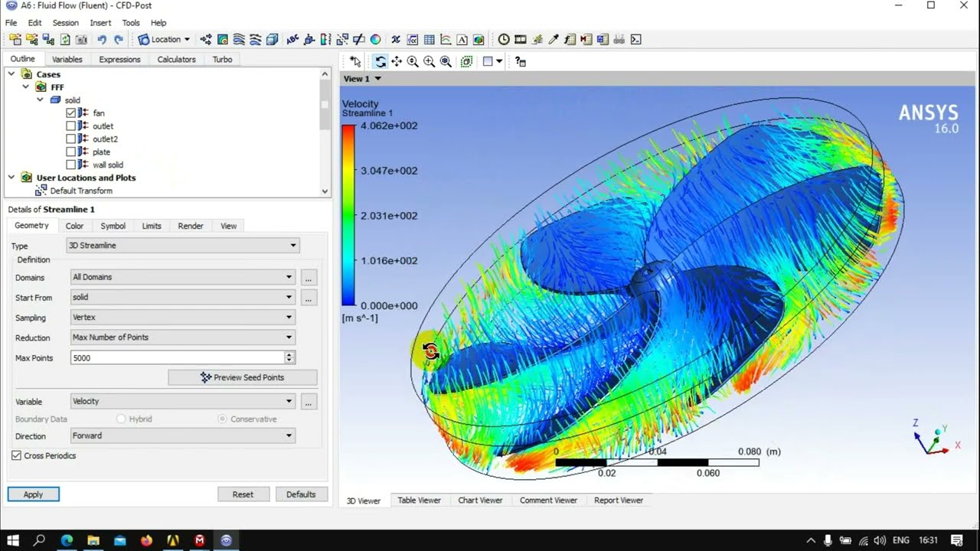Select the Pan view tool

tap(397, 61)
